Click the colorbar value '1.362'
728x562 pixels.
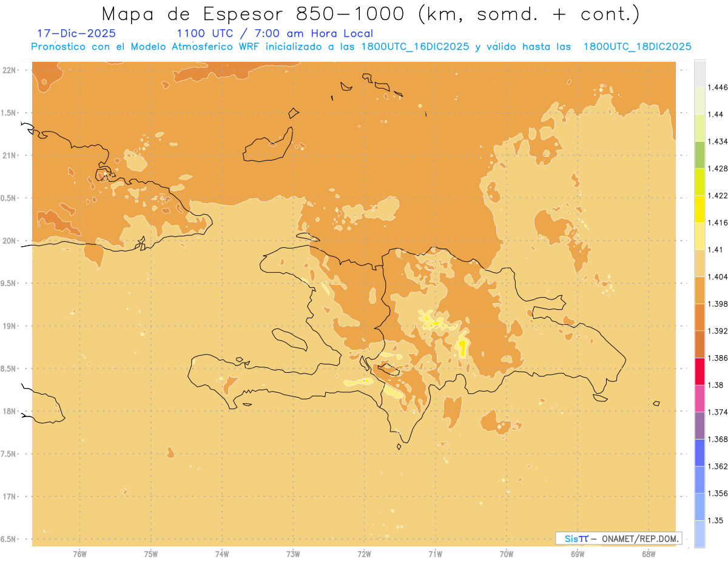pyautogui.click(x=718, y=466)
